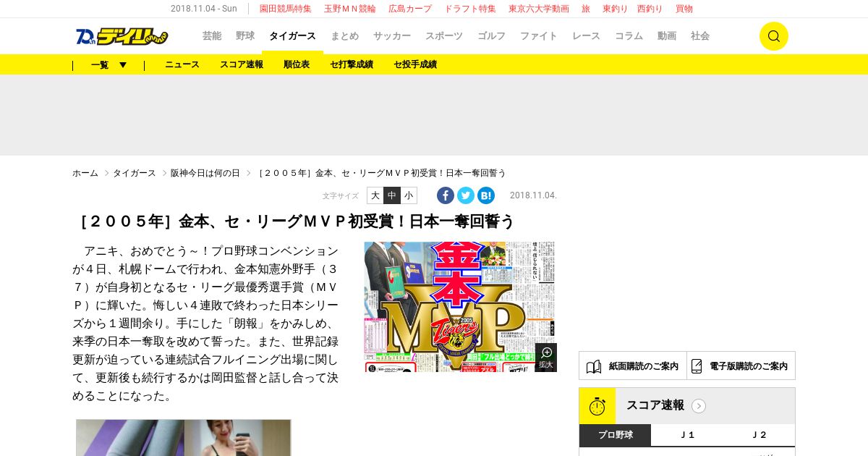
Task: Click the 電子版購読のご案内 button
Action: pos(741,366)
